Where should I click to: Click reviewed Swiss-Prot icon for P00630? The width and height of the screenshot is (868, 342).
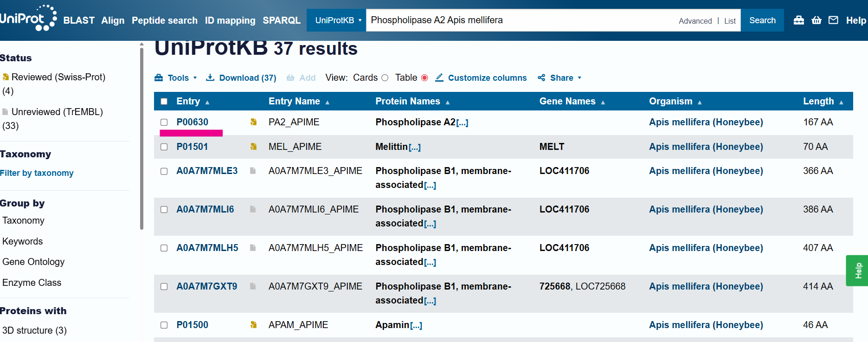click(x=253, y=122)
